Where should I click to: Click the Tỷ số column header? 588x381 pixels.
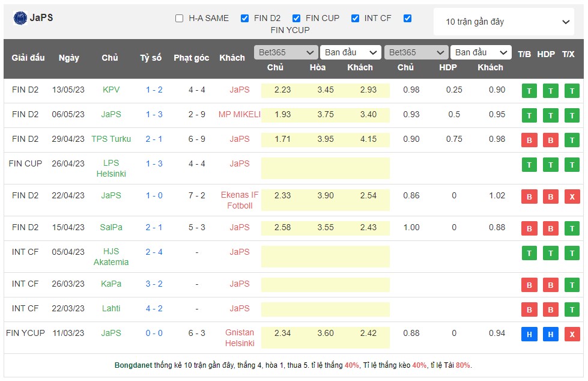(x=151, y=58)
